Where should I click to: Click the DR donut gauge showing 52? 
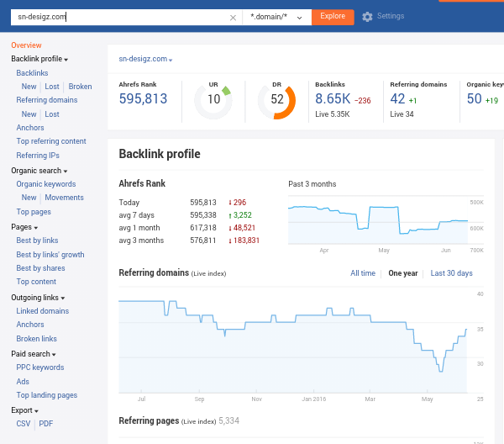(x=276, y=100)
